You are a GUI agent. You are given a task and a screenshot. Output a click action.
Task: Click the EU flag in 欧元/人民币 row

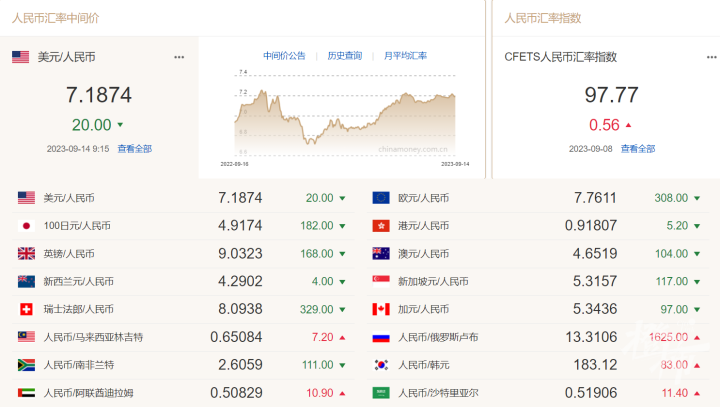coord(380,198)
